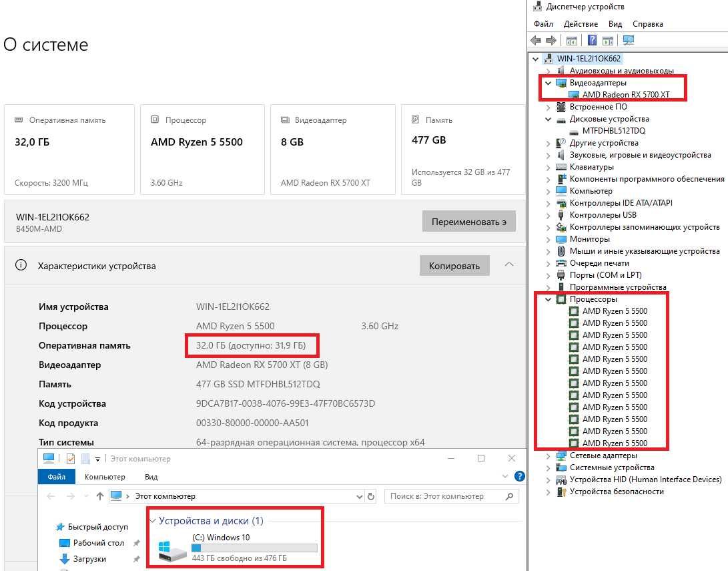The height and width of the screenshot is (571, 728).
Task: Click the Переименовать button
Action: (x=469, y=222)
